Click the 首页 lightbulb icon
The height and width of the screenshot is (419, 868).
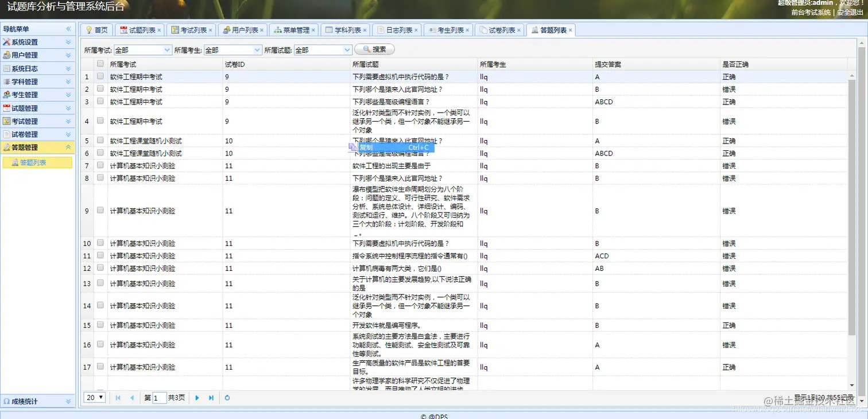89,30
